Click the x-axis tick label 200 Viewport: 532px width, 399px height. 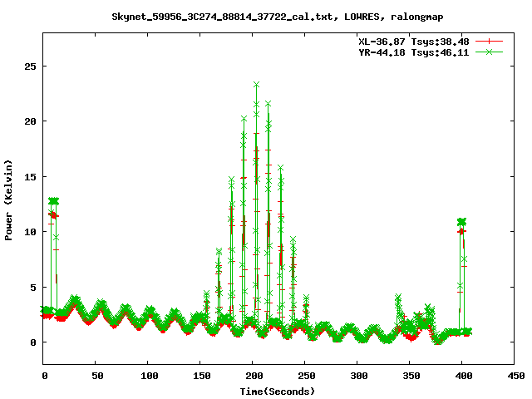click(x=254, y=376)
